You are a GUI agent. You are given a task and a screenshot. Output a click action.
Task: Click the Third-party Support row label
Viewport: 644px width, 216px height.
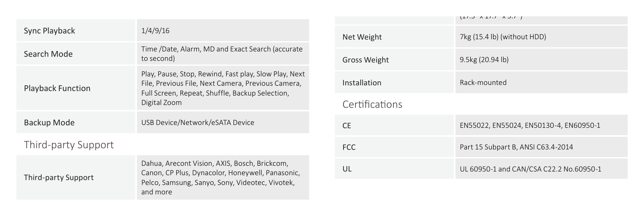click(x=59, y=178)
